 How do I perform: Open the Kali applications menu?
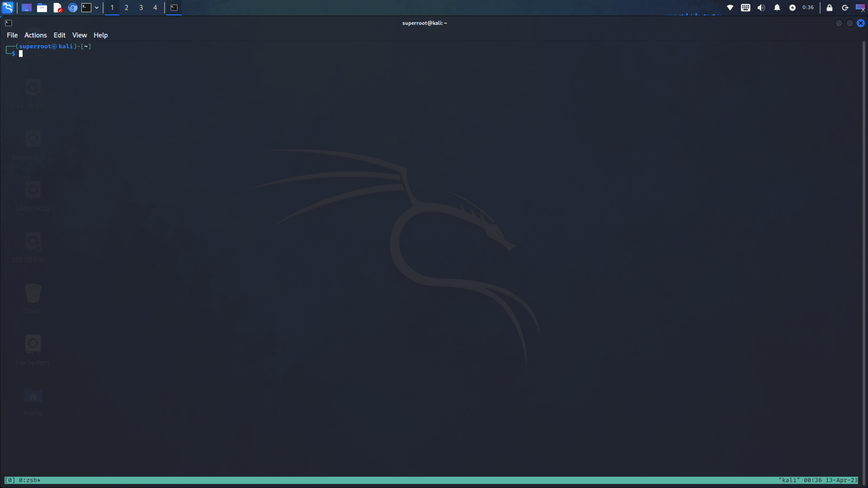click(8, 8)
